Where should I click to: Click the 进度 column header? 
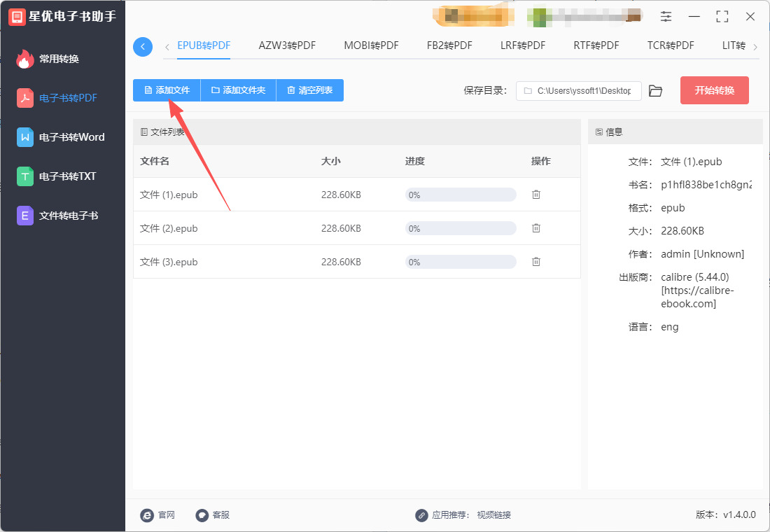tap(415, 161)
